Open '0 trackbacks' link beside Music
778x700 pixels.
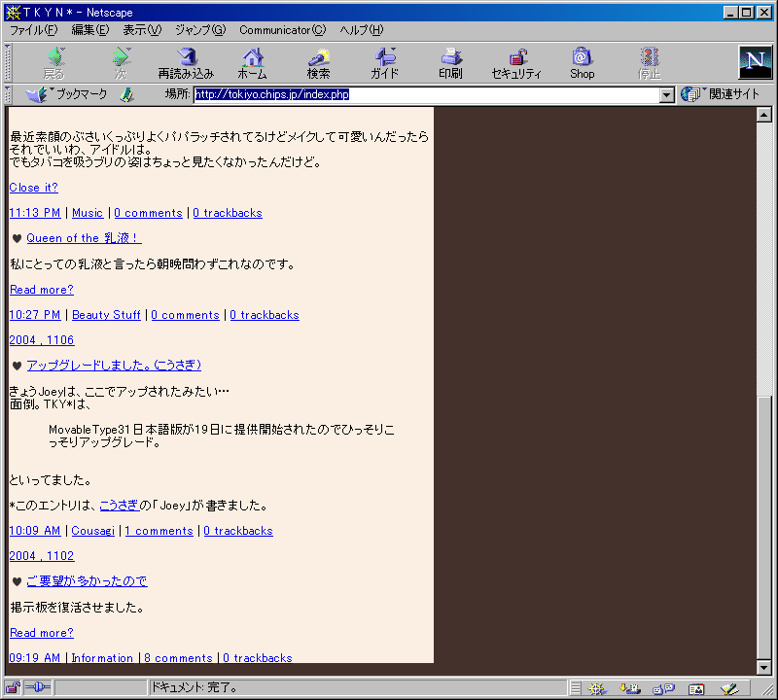[x=228, y=213]
